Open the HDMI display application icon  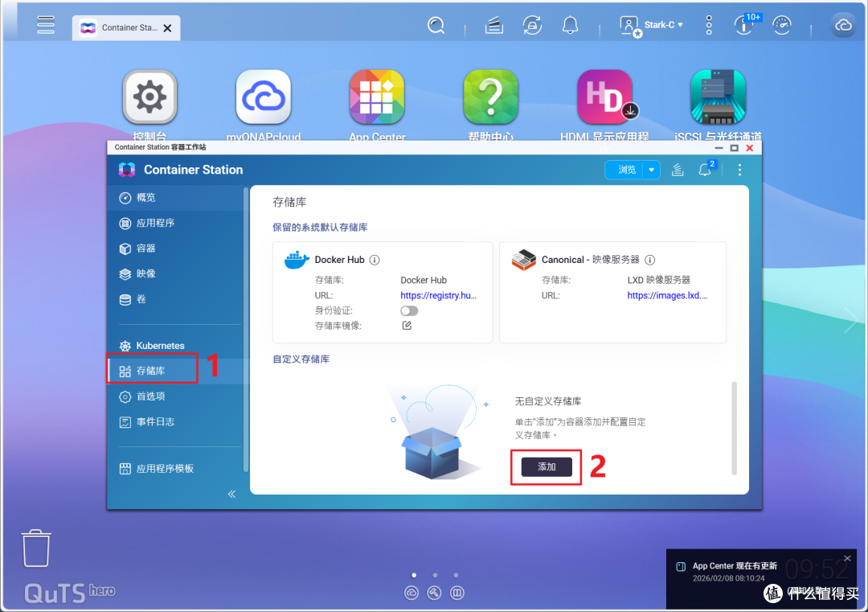pos(604,97)
